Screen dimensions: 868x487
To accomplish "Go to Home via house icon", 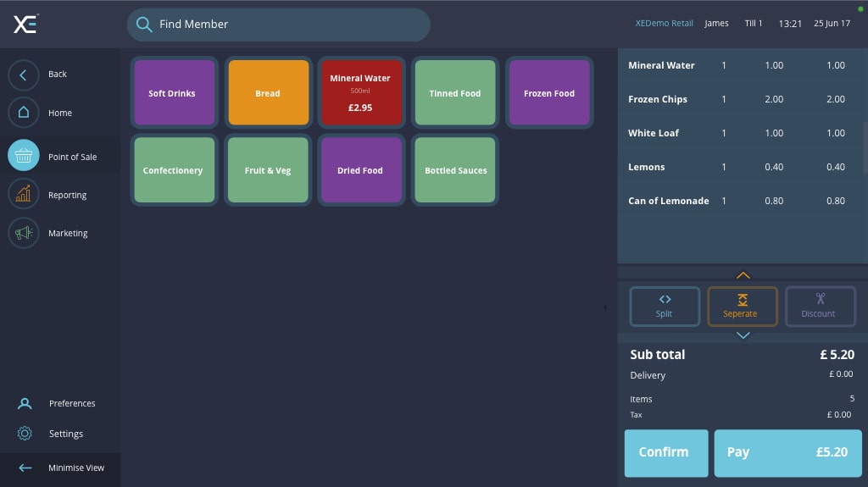I will pos(24,113).
